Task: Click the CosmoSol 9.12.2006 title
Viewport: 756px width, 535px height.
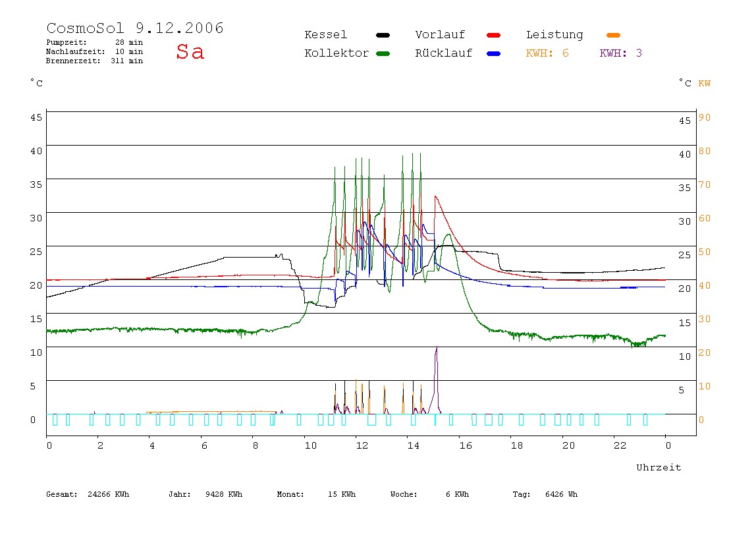Action: (135, 28)
